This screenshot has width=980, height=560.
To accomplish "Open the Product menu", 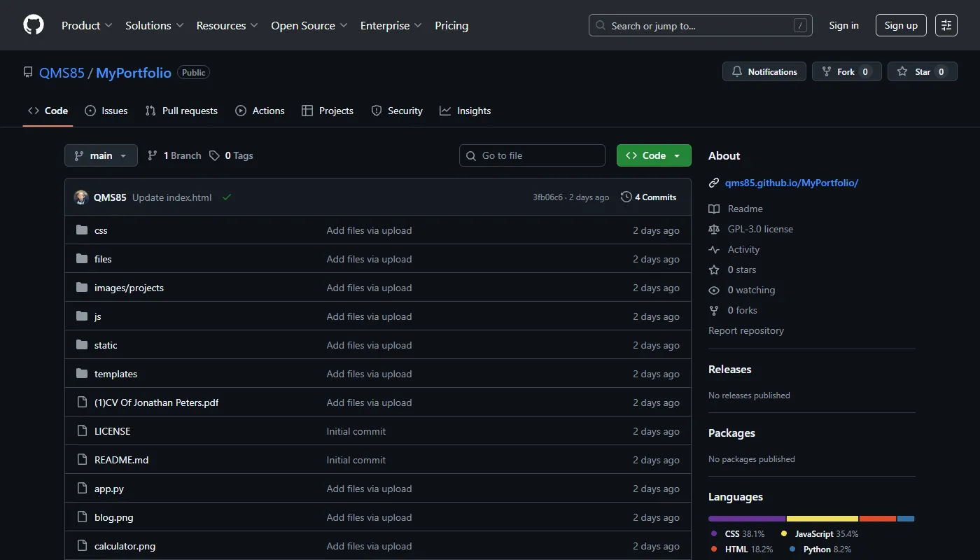I will coord(87,25).
